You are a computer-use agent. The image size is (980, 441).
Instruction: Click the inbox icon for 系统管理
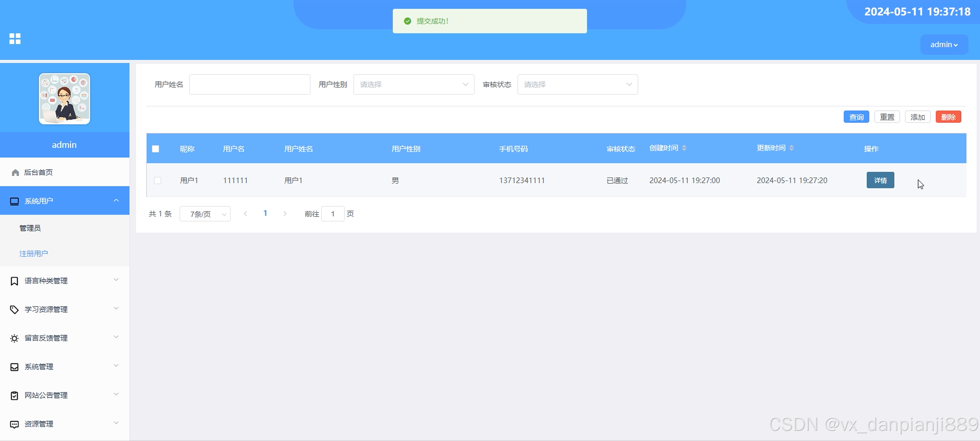point(14,367)
